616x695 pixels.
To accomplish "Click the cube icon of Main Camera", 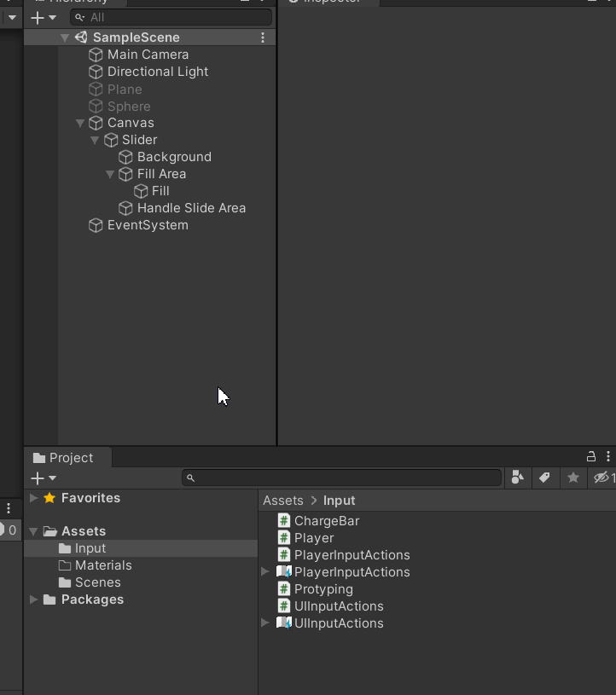I will point(96,55).
